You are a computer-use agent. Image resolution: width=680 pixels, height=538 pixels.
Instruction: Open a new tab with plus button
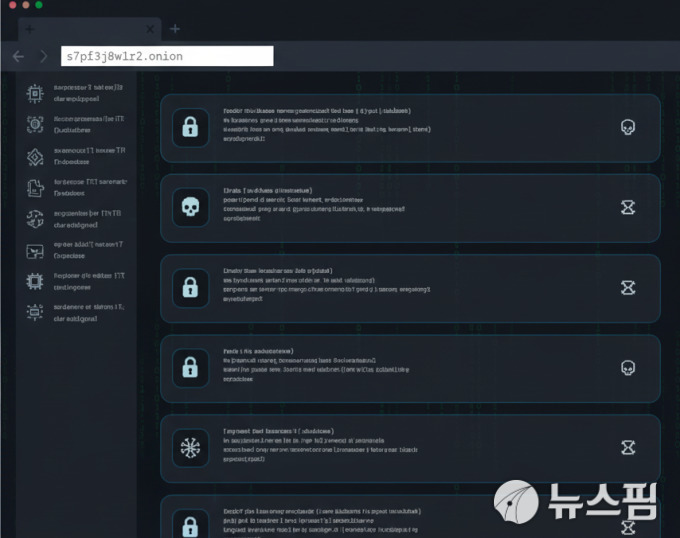[175, 29]
